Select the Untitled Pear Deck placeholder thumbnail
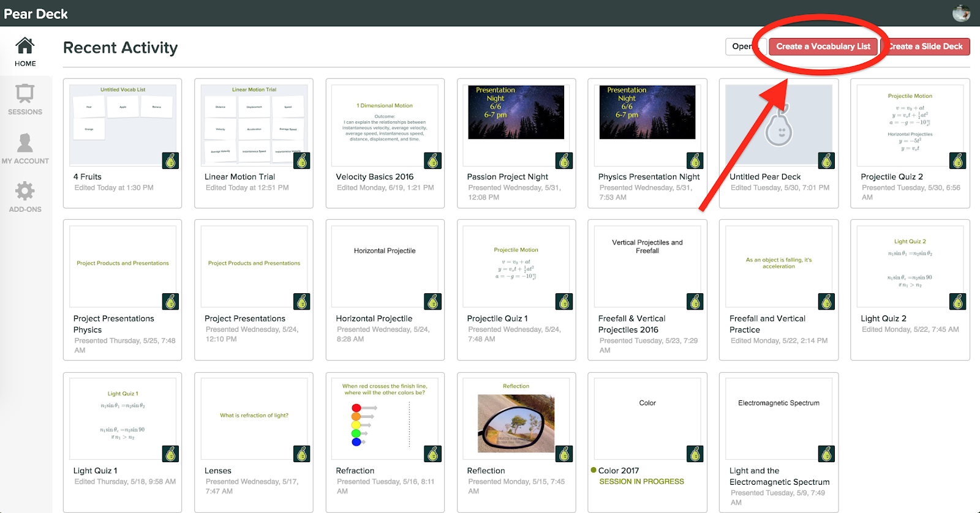 779,125
